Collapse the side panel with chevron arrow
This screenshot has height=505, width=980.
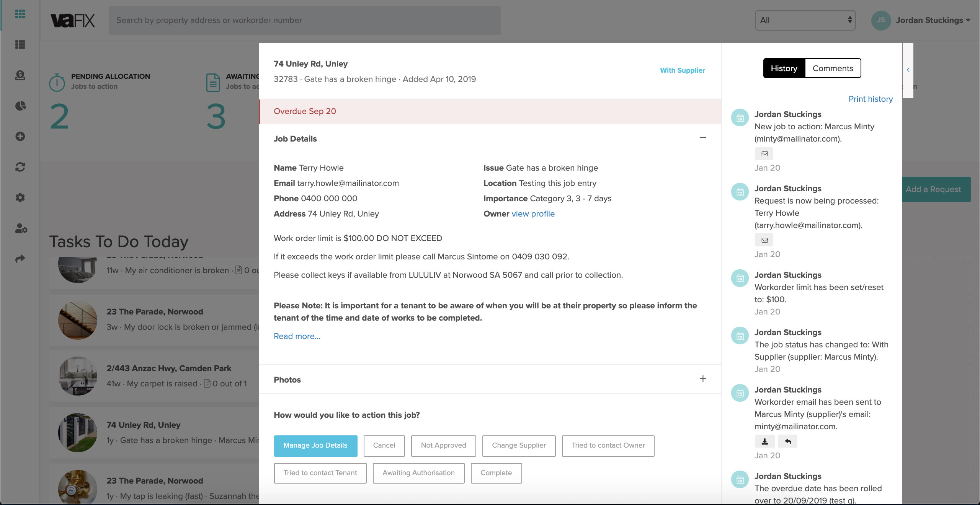[x=908, y=70]
